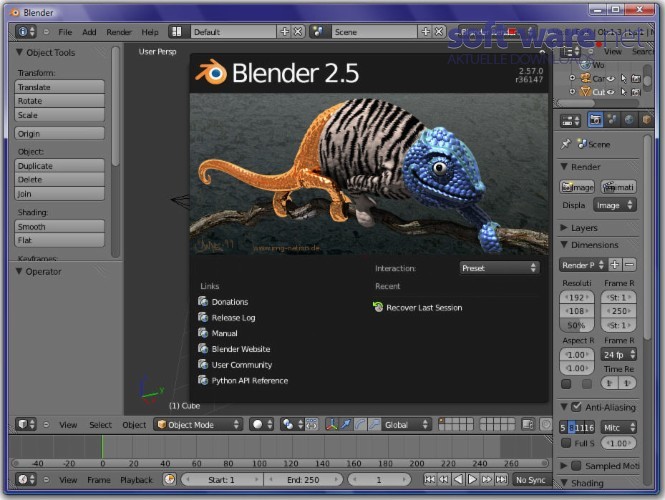
Task: Open the 3D view Select menu
Action: click(101, 425)
